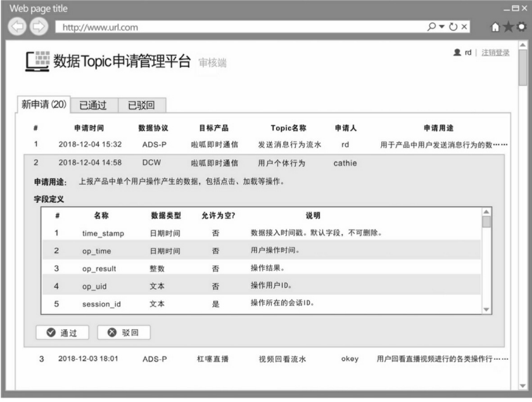The width and height of the screenshot is (532, 402).
Task: Select the op_uid field row
Action: pos(261,286)
